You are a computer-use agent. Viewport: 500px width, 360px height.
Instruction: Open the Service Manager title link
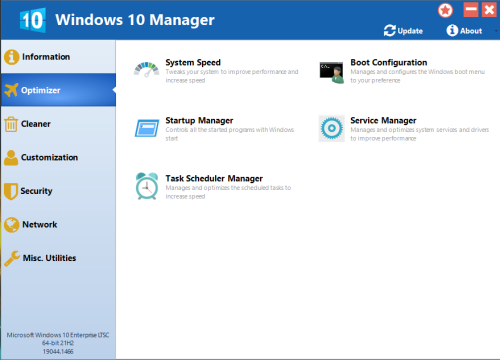383,121
